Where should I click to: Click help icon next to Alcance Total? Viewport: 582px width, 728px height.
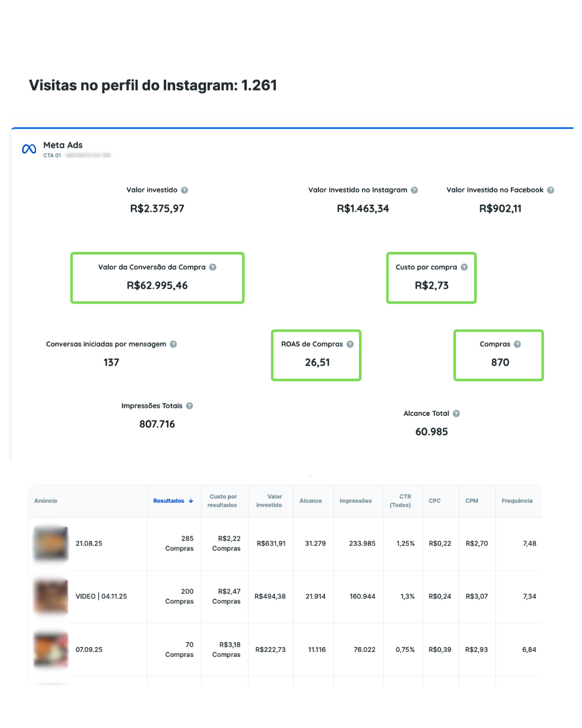(x=456, y=414)
